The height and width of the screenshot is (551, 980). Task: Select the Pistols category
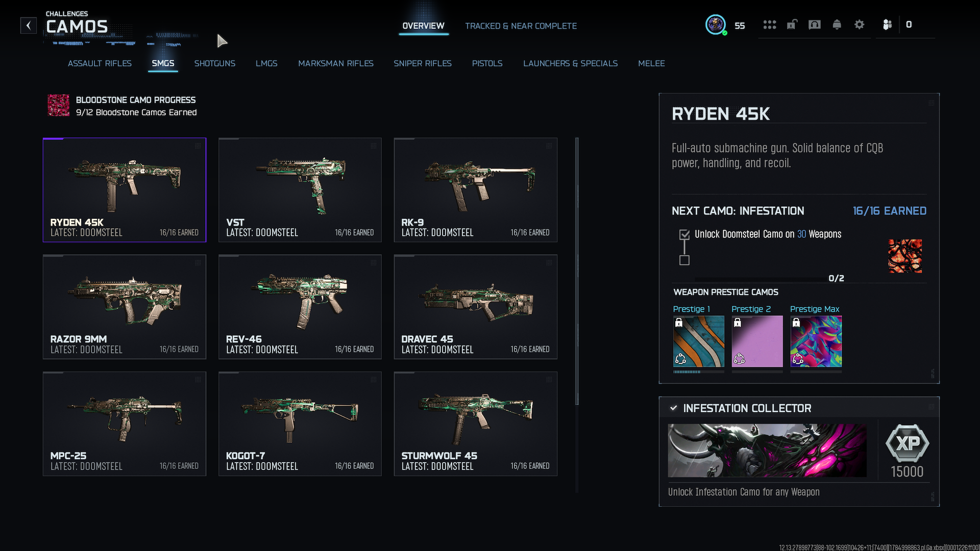487,63
